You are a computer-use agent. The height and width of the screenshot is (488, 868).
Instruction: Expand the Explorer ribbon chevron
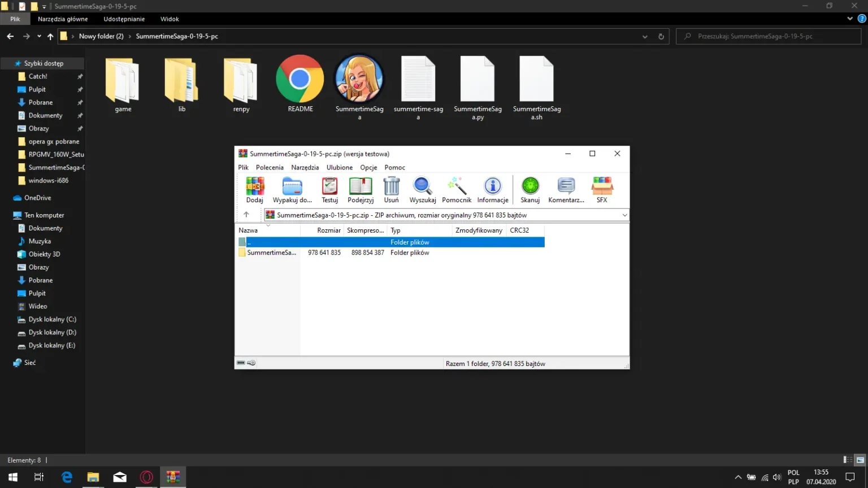tap(850, 19)
